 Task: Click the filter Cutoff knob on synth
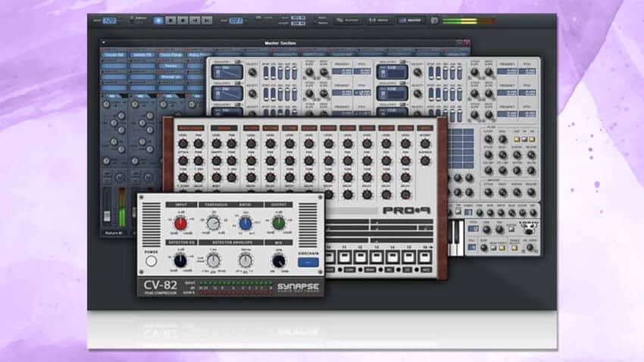click(489, 139)
